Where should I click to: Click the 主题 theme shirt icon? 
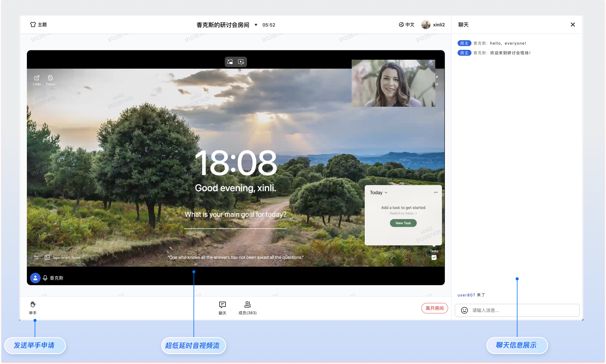[33, 24]
